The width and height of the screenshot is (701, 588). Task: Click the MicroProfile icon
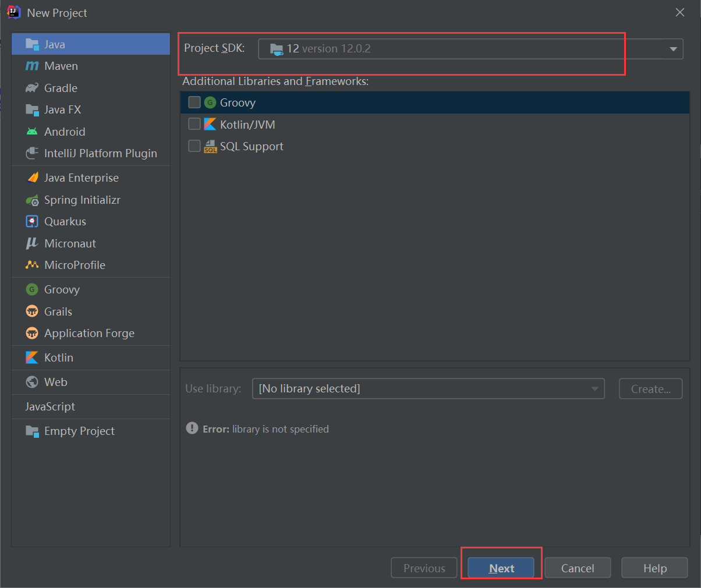pos(32,265)
